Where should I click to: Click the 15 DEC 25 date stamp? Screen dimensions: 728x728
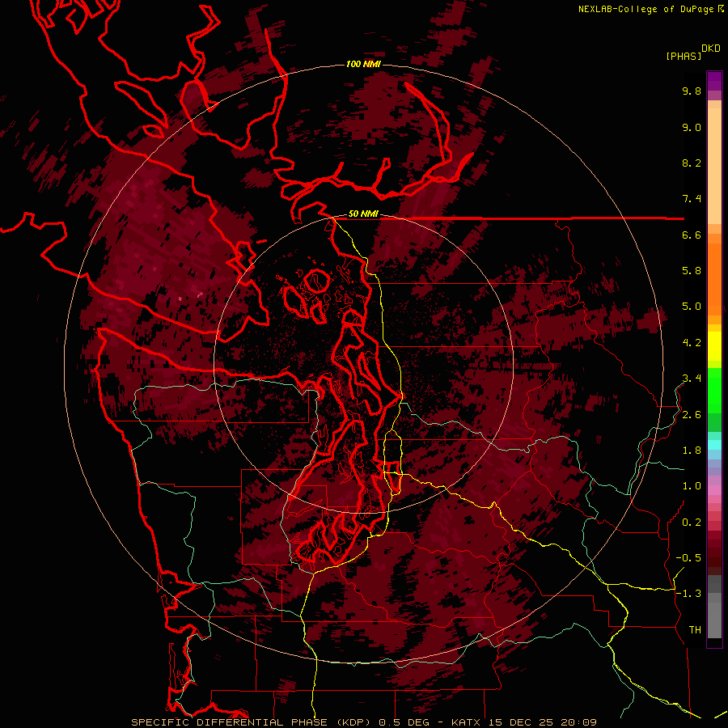pos(522,722)
